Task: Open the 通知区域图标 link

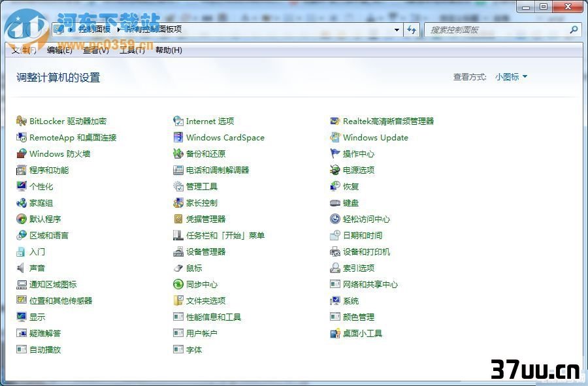Action: 53,285
